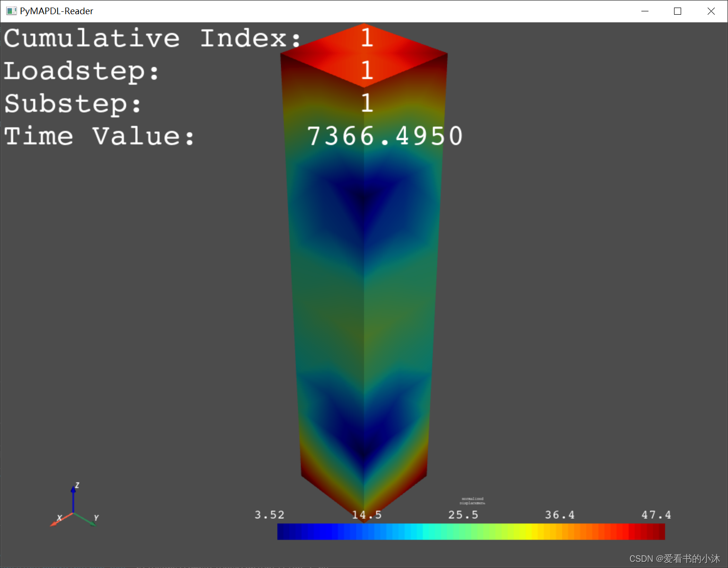Click the 36.4 scalar bar label

[559, 515]
